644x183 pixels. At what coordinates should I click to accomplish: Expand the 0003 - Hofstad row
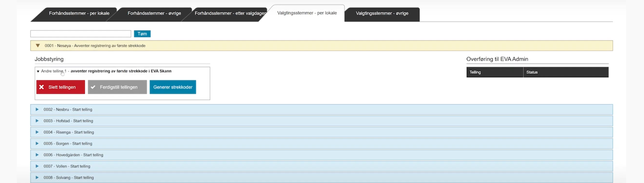(37, 121)
